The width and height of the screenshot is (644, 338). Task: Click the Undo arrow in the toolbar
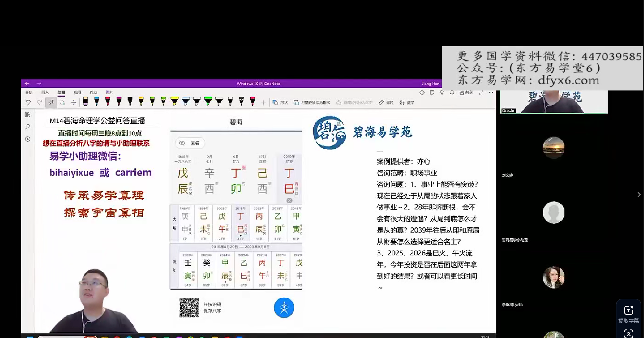click(28, 102)
